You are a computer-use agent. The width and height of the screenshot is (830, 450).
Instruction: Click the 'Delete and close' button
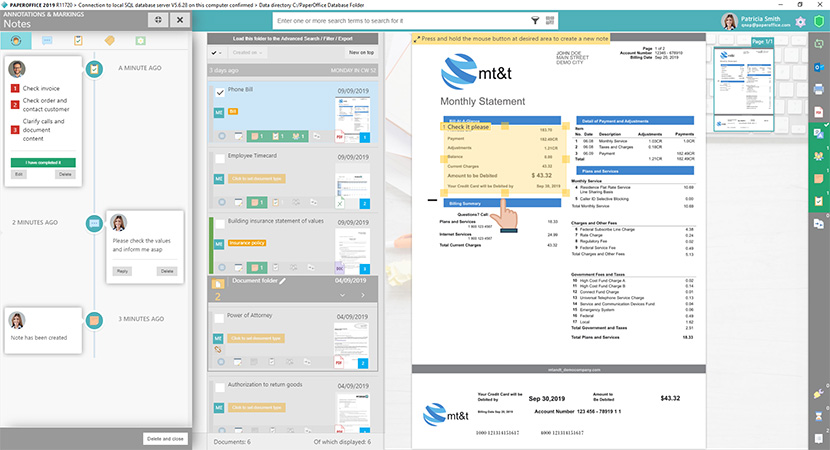(x=165, y=439)
